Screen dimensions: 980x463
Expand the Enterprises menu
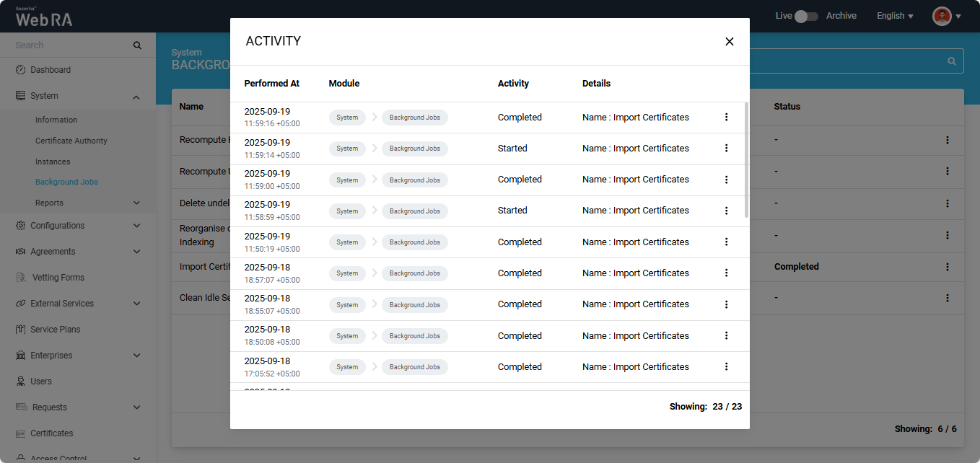tap(136, 356)
